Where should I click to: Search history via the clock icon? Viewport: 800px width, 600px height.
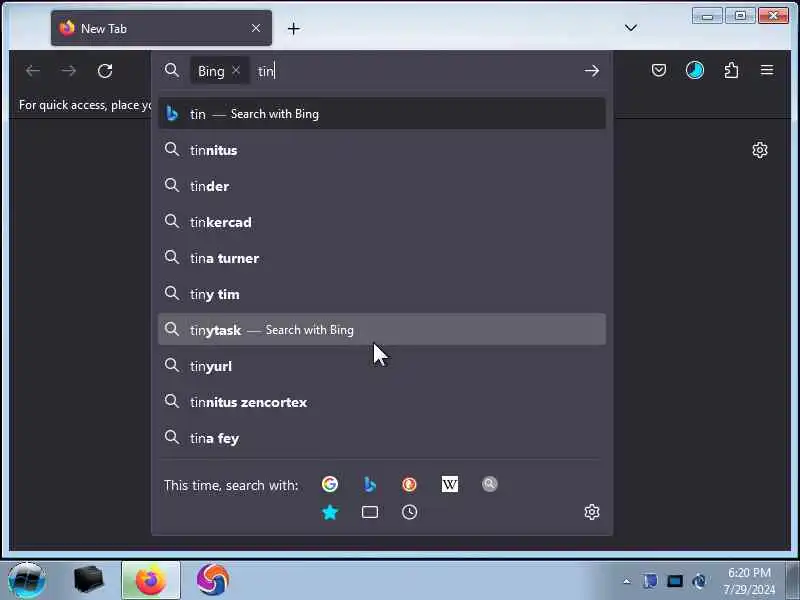[x=409, y=512]
